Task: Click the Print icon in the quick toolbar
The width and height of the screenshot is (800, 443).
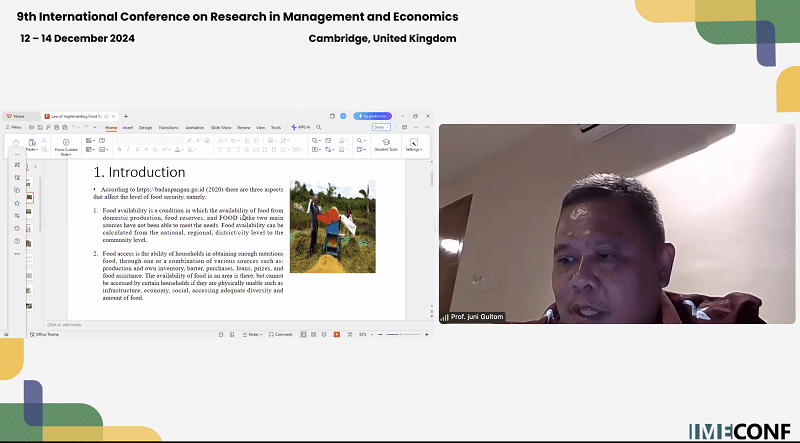Action: [x=56, y=128]
